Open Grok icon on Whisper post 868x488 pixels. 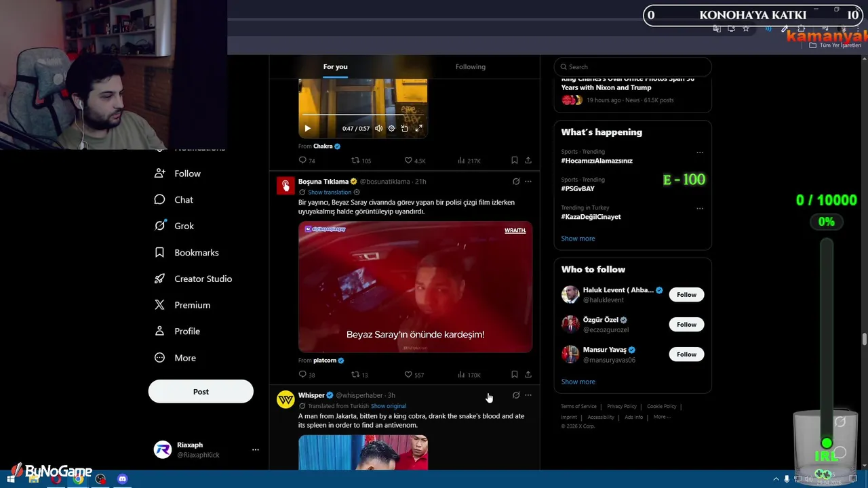click(516, 395)
